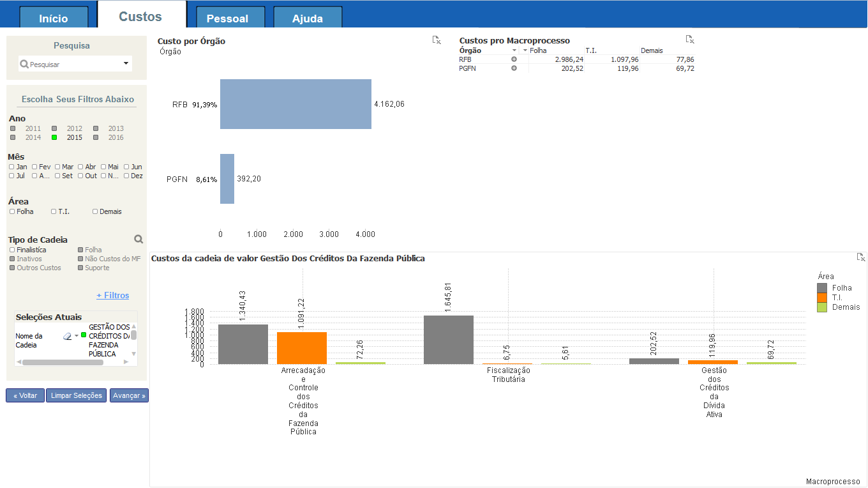Check the Jan month checkbox

pos(11,167)
